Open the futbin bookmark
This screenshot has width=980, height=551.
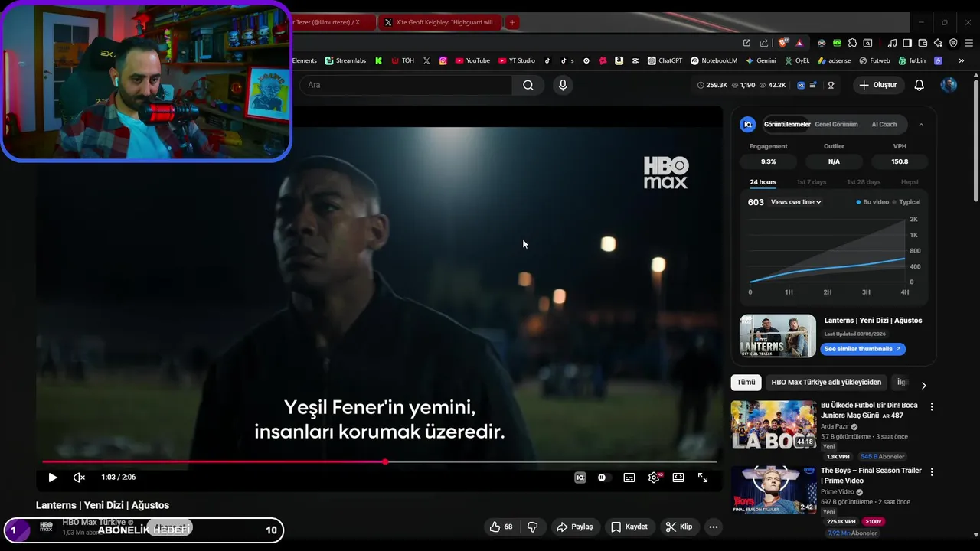912,60
